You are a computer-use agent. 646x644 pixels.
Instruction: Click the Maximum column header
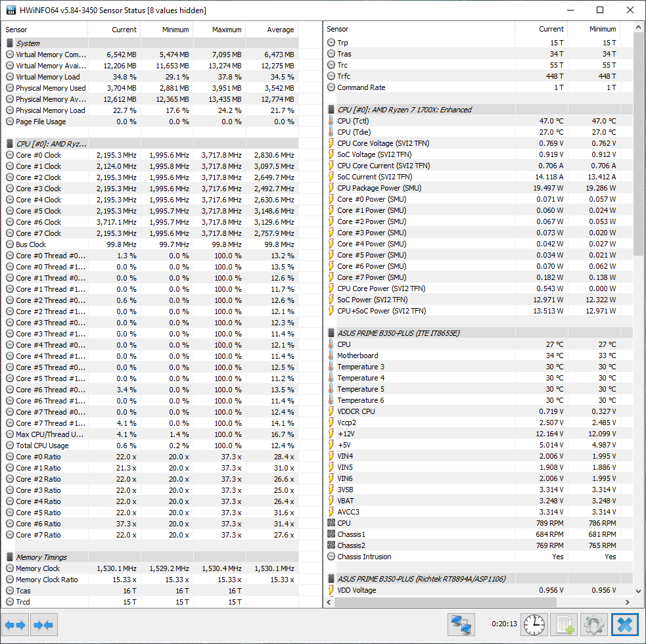click(x=219, y=30)
